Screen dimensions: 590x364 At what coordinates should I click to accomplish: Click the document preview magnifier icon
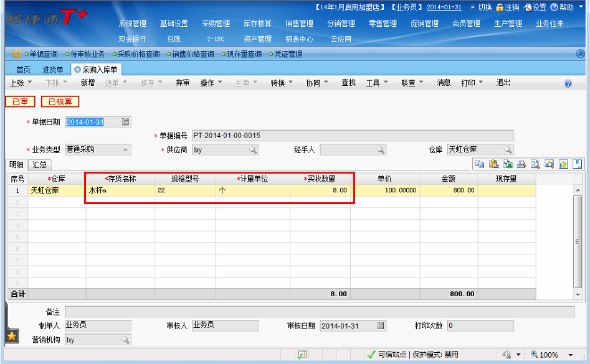pos(535,164)
